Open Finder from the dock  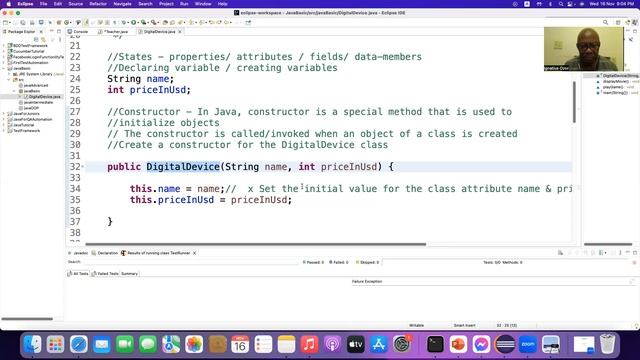click(32, 344)
